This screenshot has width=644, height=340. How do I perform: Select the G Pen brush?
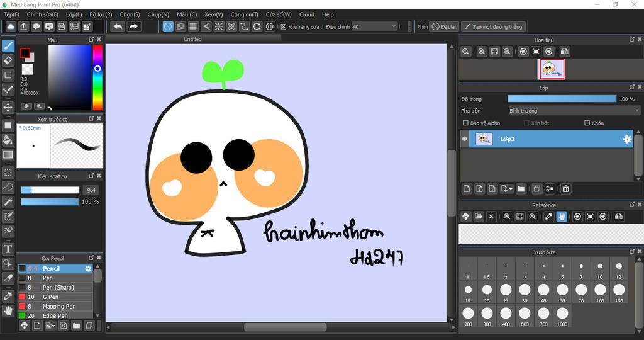[55, 297]
